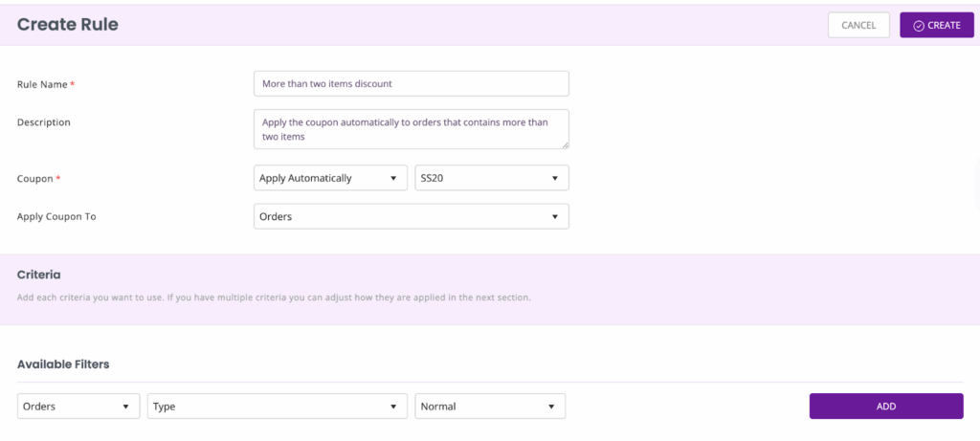The image size is (980, 441).
Task: Click inside the Description text area
Action: pos(412,129)
